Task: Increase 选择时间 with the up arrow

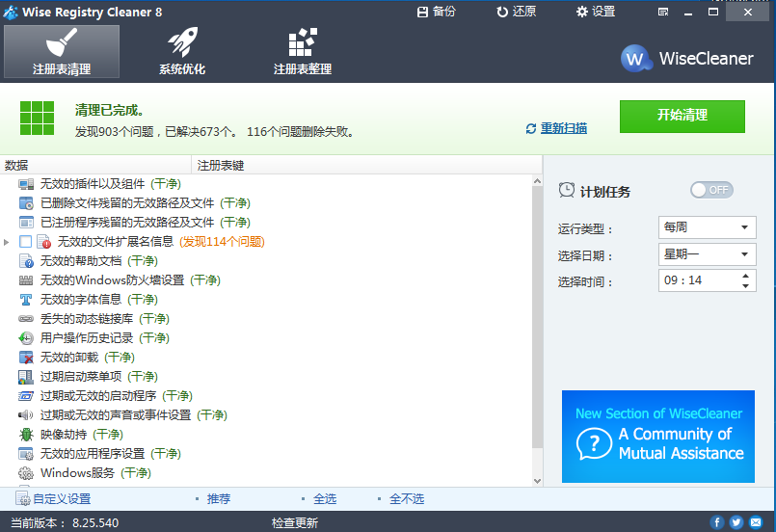Action: pyautogui.click(x=746, y=276)
